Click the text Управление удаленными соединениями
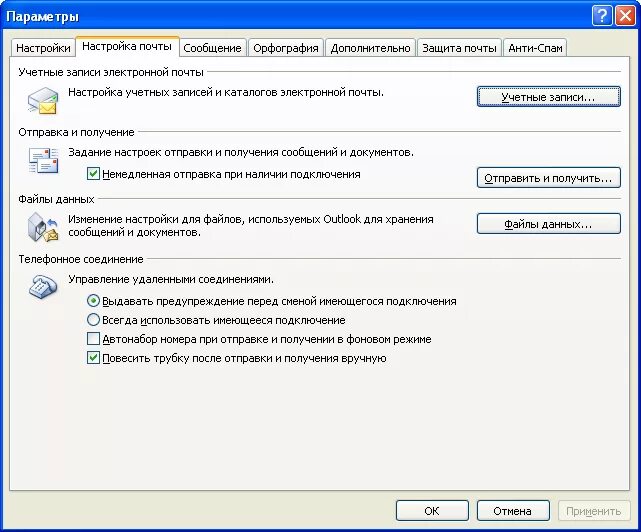 [171, 279]
